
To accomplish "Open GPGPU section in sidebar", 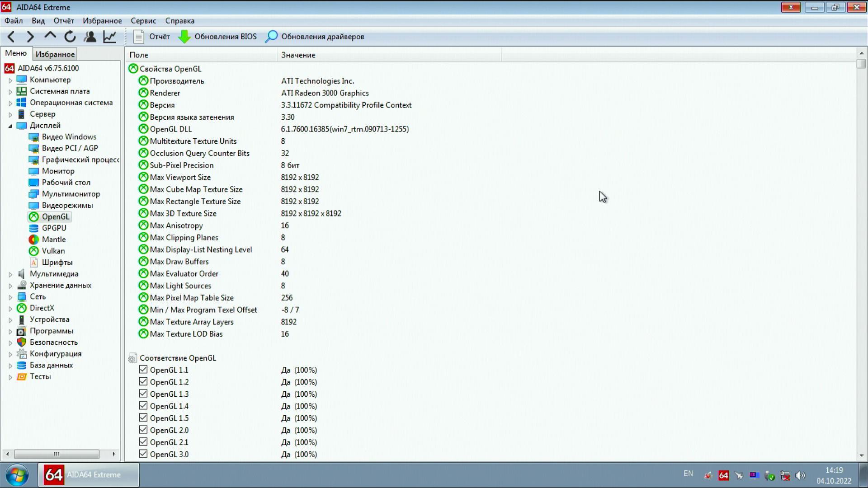I will click(x=53, y=228).
